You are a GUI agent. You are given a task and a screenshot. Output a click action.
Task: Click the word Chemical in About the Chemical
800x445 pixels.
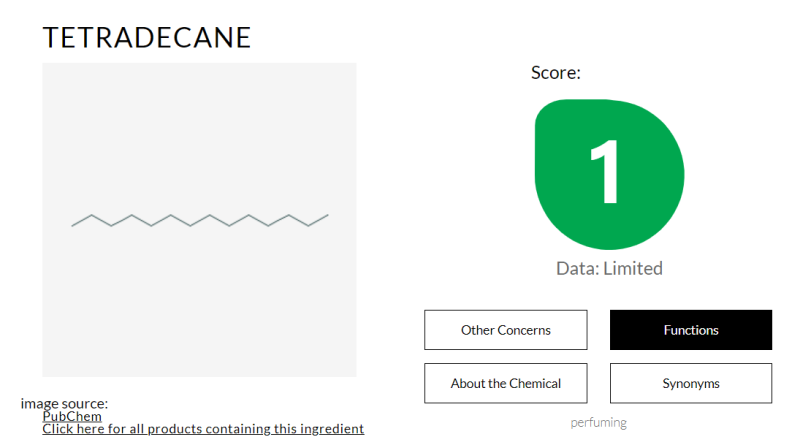coord(535,383)
